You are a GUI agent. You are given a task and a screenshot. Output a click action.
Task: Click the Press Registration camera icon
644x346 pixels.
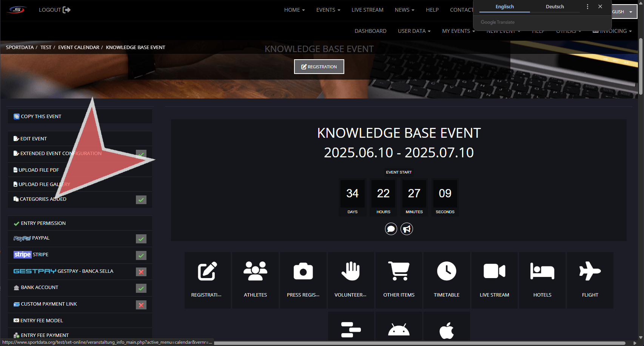click(x=303, y=271)
